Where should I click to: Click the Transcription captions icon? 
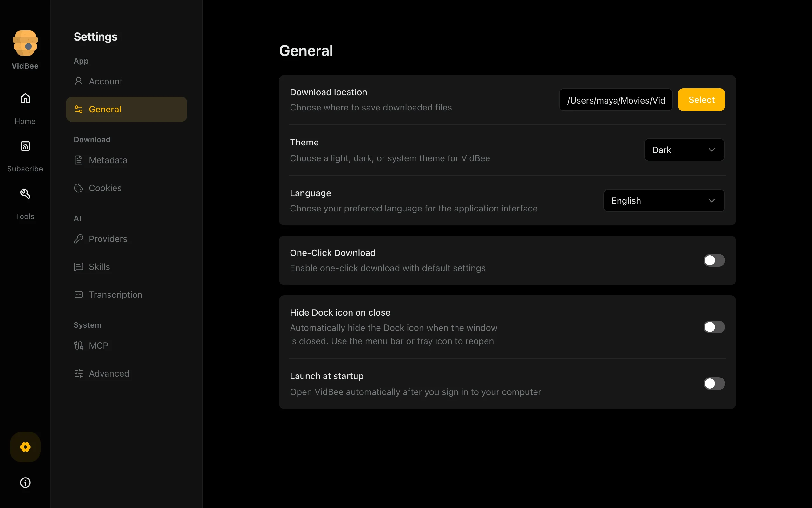pos(79,295)
